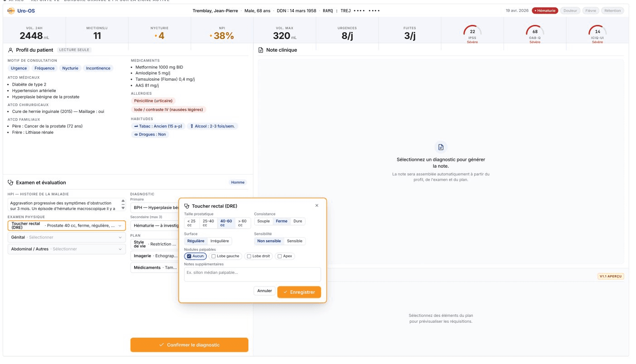636x364 pixels.
Task: Open the Génital exam dropdown
Action: 67,237
